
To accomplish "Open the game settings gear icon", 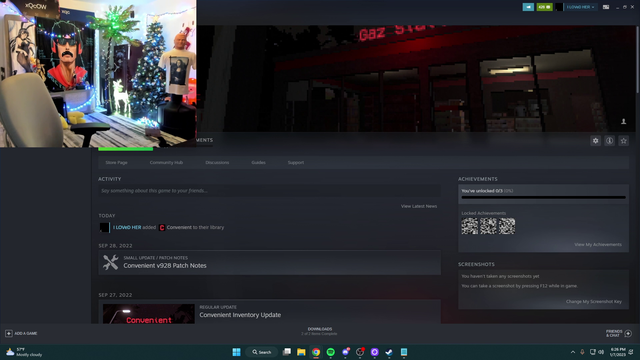I will point(596,141).
